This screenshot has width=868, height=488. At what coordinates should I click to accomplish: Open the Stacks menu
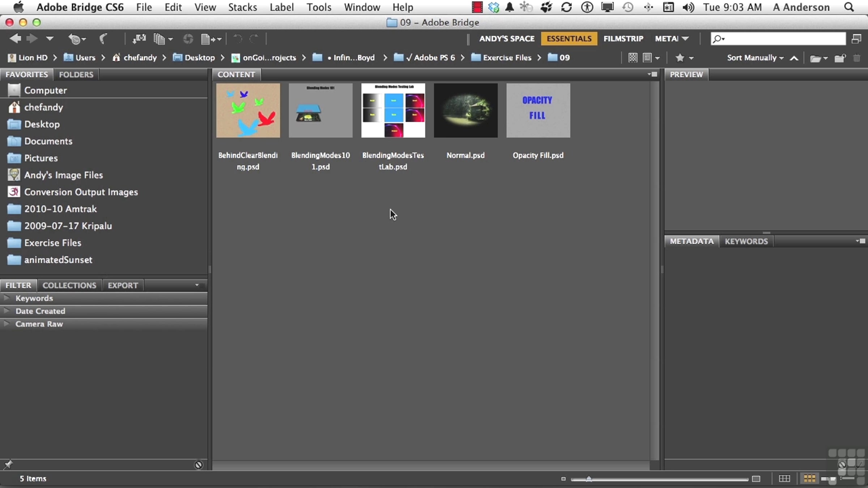[242, 7]
